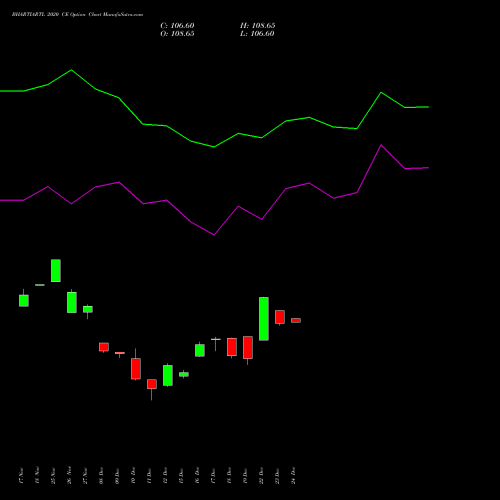Image resolution: width=500 pixels, height=500 pixels.
Task: Select the 15 Dec date label
Action: tap(181, 475)
